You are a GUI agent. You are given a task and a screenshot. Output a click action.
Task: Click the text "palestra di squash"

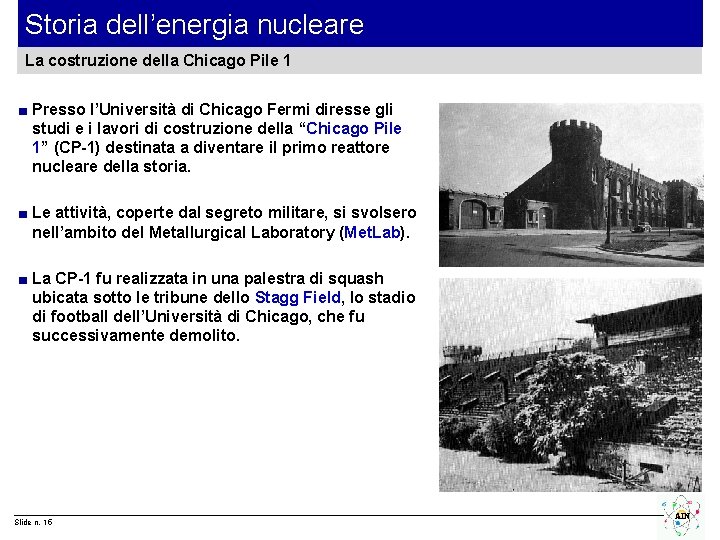(314, 279)
